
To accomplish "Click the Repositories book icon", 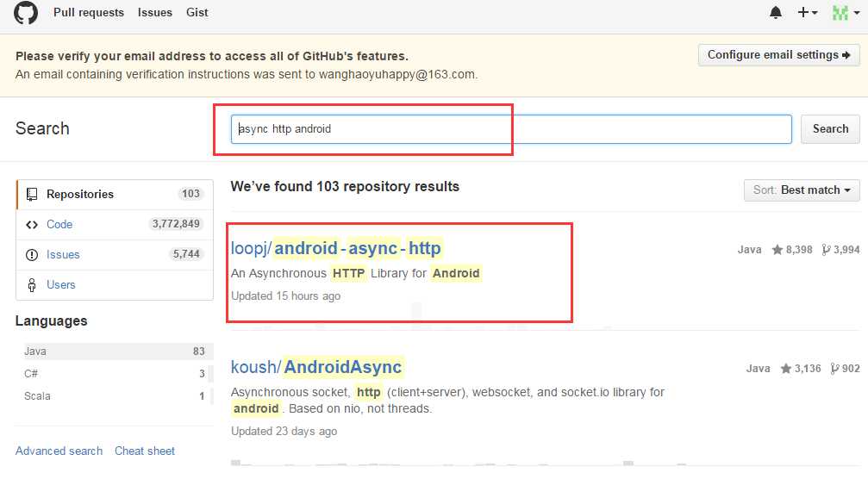I will click(32, 194).
